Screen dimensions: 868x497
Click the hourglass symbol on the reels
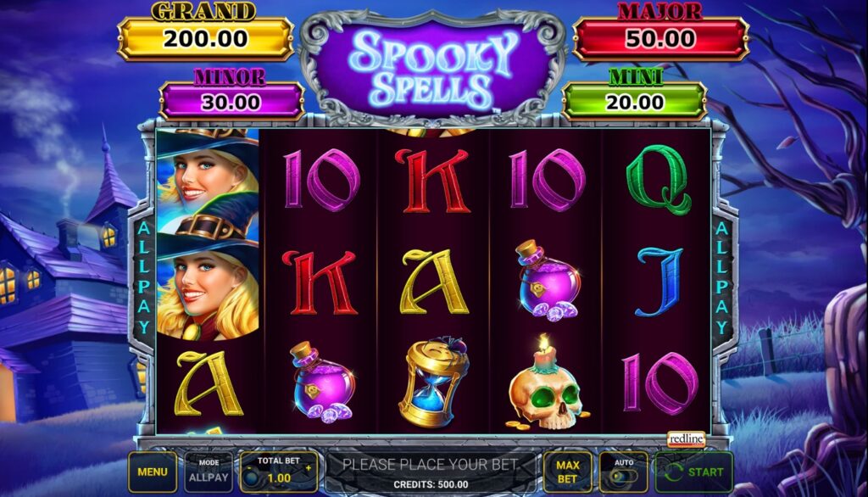[433, 382]
